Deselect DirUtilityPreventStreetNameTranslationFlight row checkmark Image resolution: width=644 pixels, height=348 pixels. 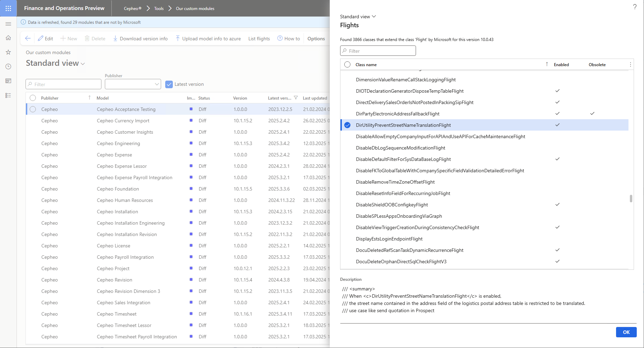point(347,125)
